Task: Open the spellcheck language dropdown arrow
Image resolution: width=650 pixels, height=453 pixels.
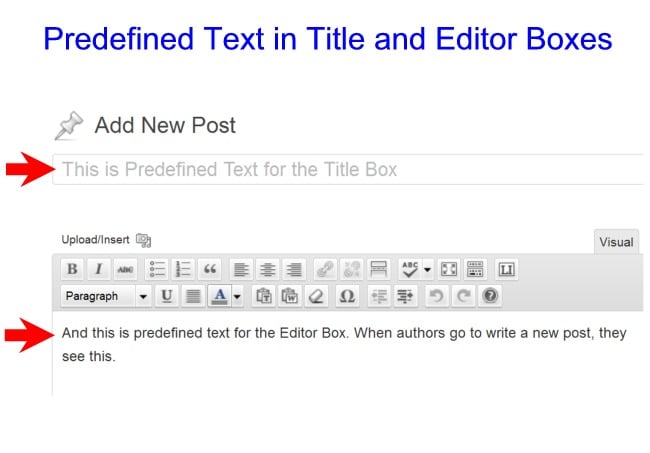Action: tap(427, 269)
